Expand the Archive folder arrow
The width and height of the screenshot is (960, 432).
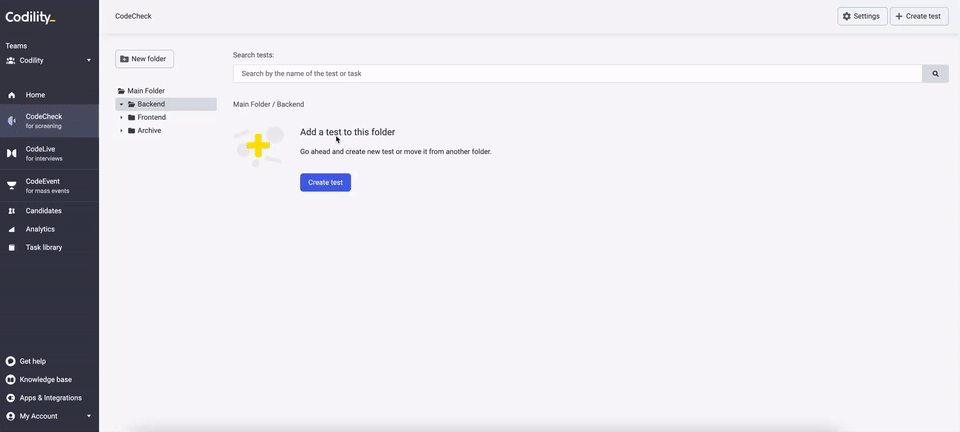click(x=121, y=131)
